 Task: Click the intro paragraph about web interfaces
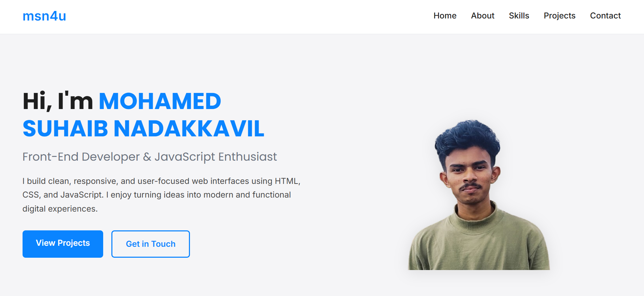pos(161,195)
